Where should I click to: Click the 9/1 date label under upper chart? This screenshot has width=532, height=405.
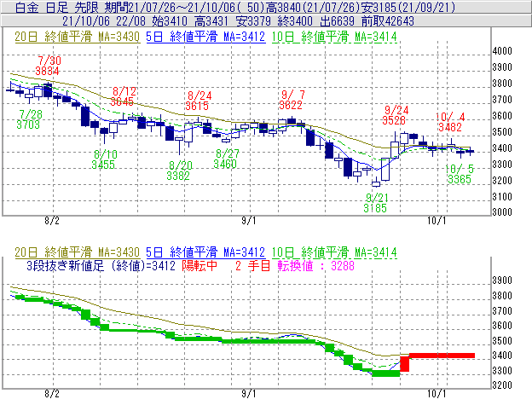point(249,221)
